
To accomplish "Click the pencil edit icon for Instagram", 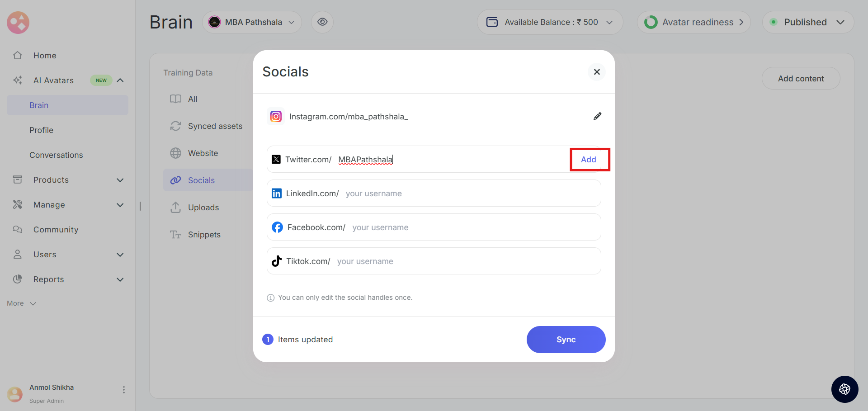I will [x=597, y=116].
